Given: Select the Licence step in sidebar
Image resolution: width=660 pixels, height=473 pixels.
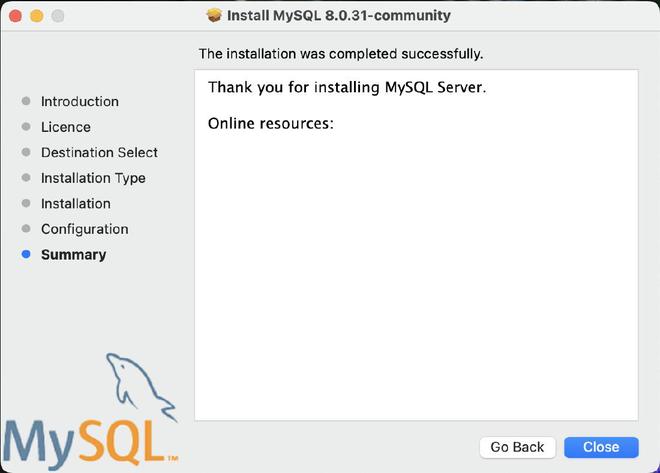Looking at the screenshot, I should [x=66, y=127].
